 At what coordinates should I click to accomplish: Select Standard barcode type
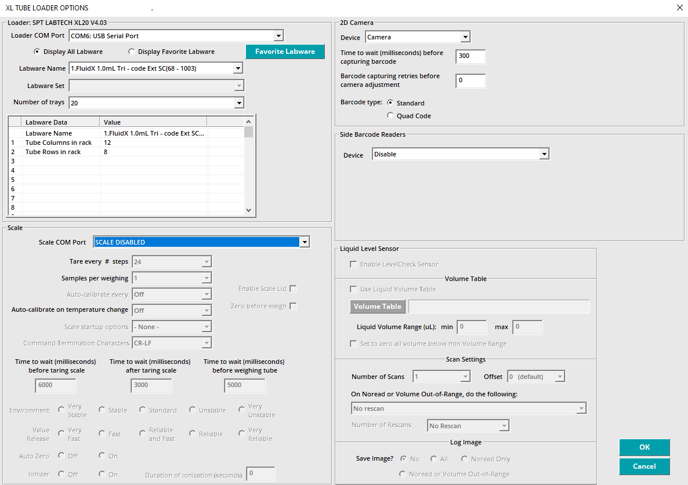pyautogui.click(x=390, y=103)
